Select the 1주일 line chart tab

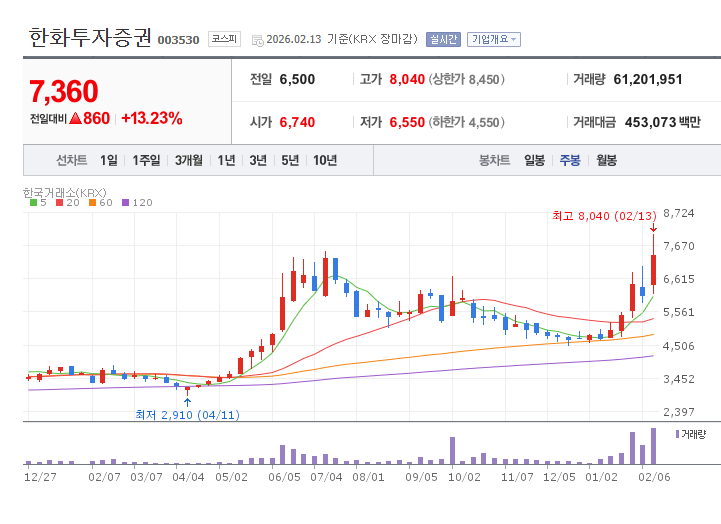pyautogui.click(x=146, y=160)
